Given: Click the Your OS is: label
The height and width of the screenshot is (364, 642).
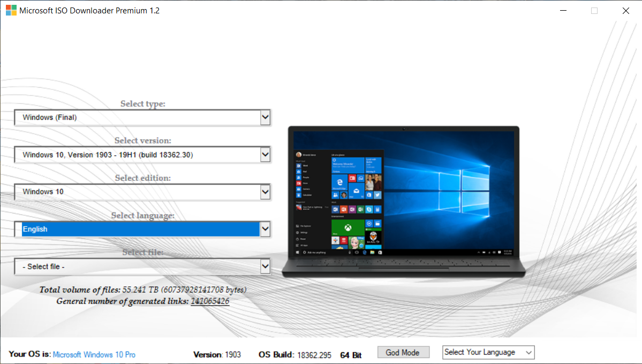Looking at the screenshot, I should (30, 354).
